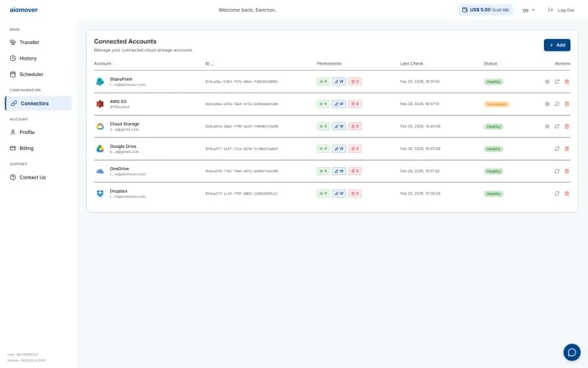
Task: Open the US region dropdown
Action: click(x=528, y=10)
